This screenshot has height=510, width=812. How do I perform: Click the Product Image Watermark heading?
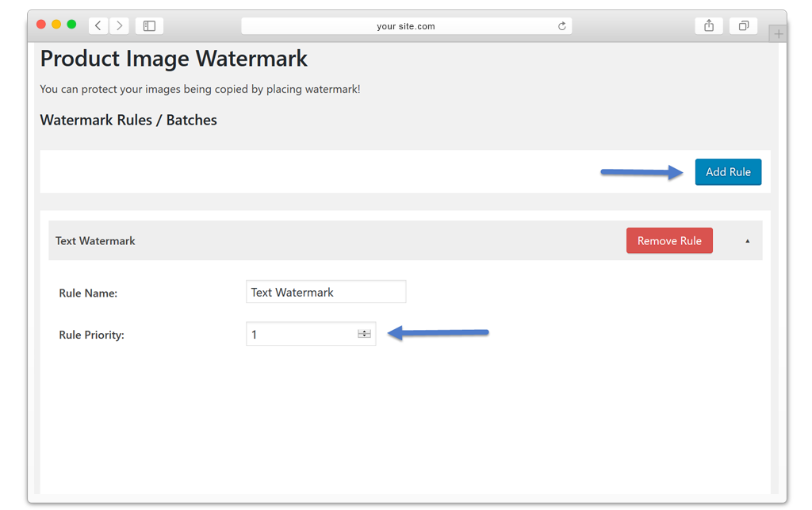(x=174, y=59)
